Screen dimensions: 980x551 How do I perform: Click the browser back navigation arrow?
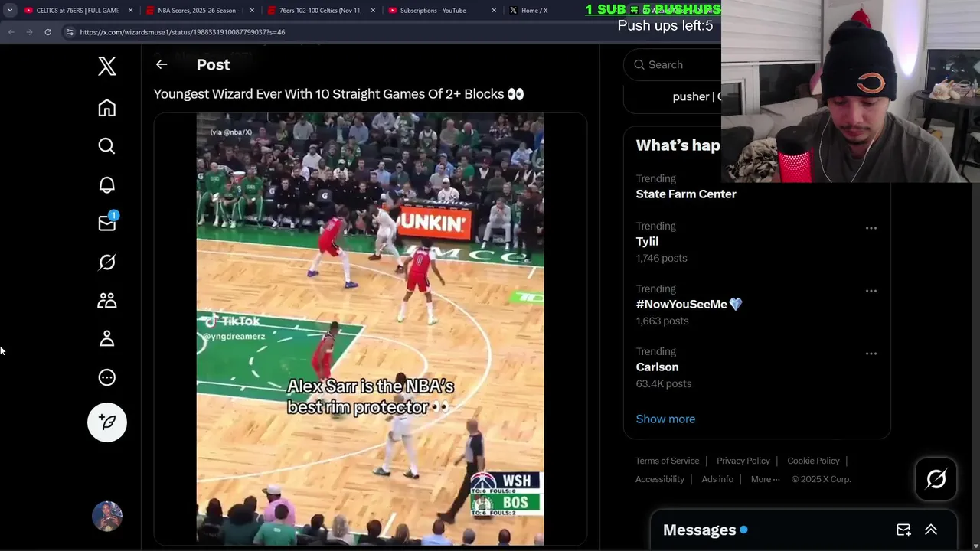(11, 32)
